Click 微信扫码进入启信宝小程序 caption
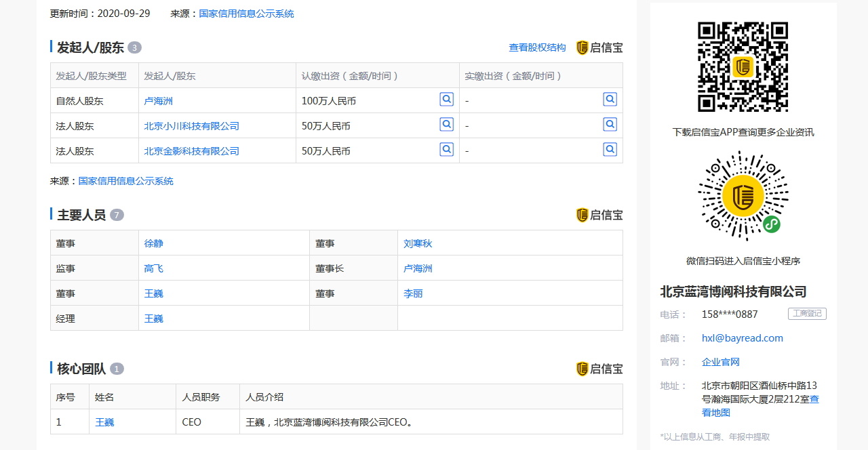The width and height of the screenshot is (868, 450). pos(743,261)
